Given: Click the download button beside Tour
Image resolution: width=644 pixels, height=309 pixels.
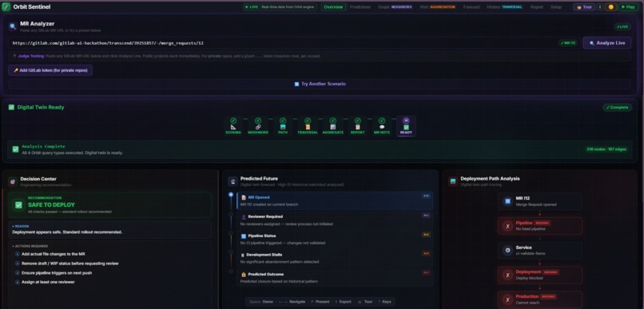Looking at the screenshot, I should pos(599,7).
